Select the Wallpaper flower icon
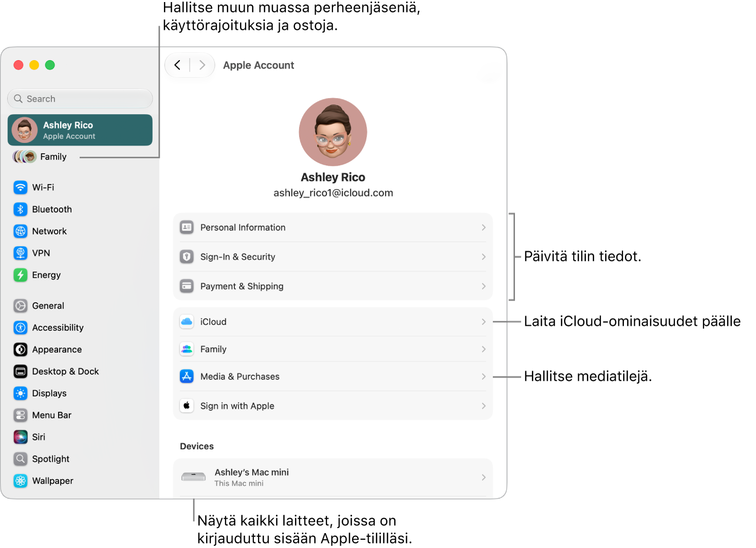The image size is (756, 548). 21,481
